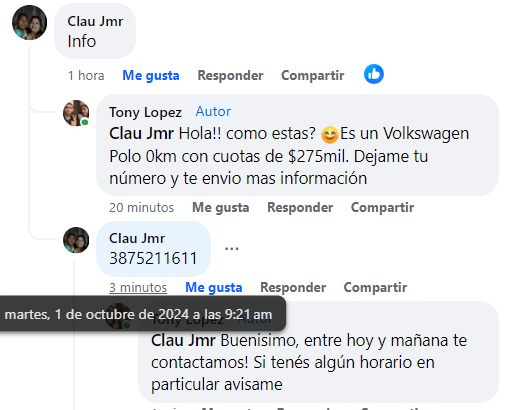Open the underlined 3 minutos timestamp
523x410 pixels.
tap(138, 287)
